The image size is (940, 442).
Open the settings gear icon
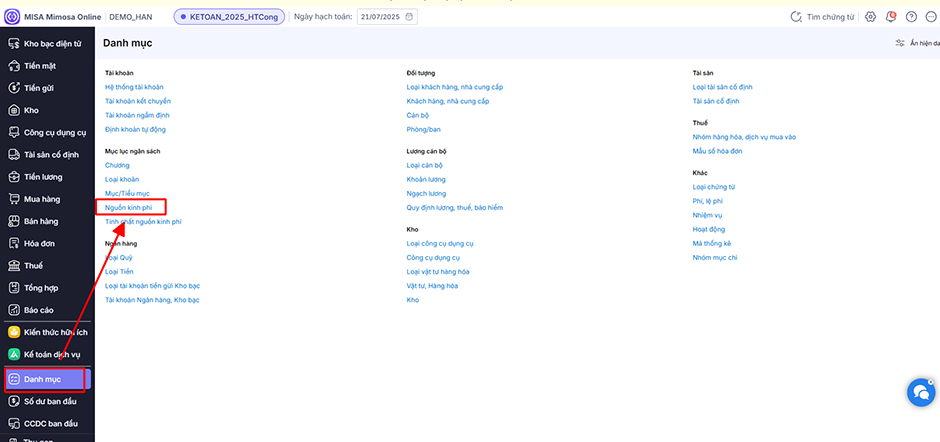click(871, 17)
